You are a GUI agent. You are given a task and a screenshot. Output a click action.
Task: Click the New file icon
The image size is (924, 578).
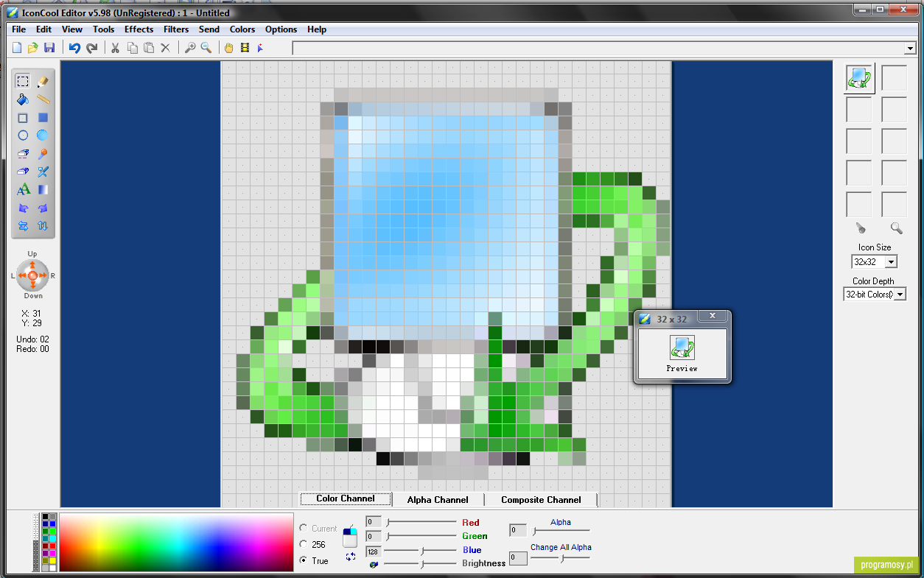(x=17, y=48)
